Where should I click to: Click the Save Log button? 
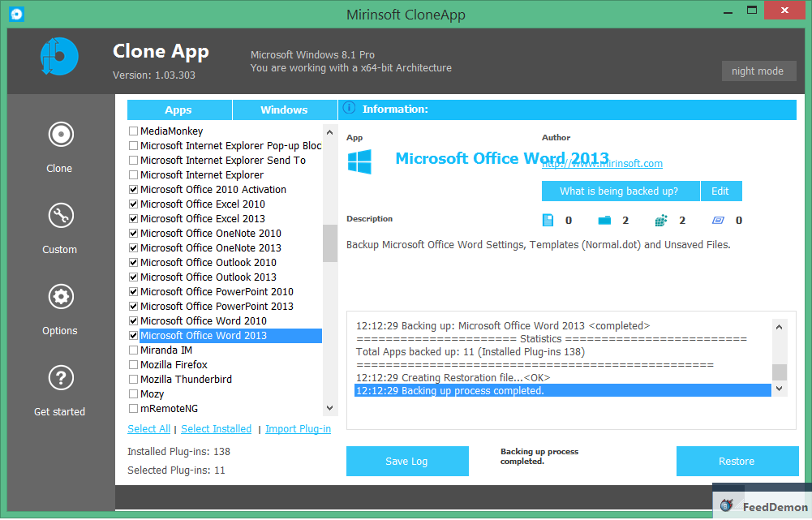click(407, 462)
